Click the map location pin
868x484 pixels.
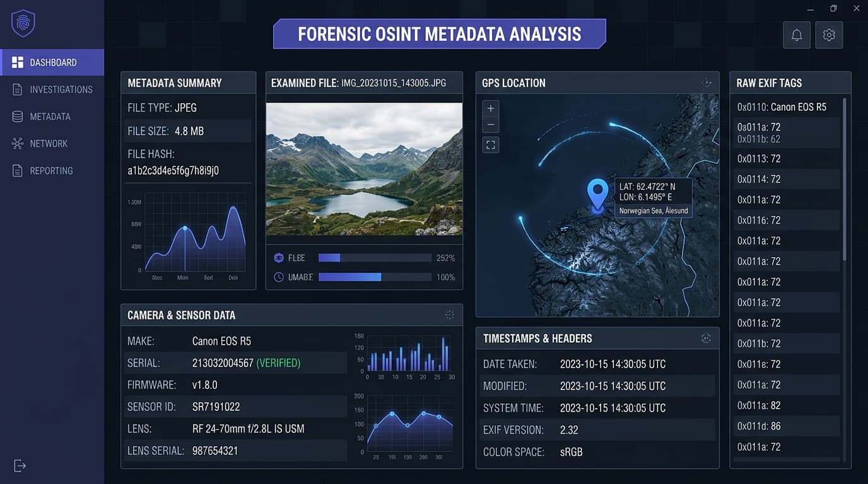pos(597,194)
